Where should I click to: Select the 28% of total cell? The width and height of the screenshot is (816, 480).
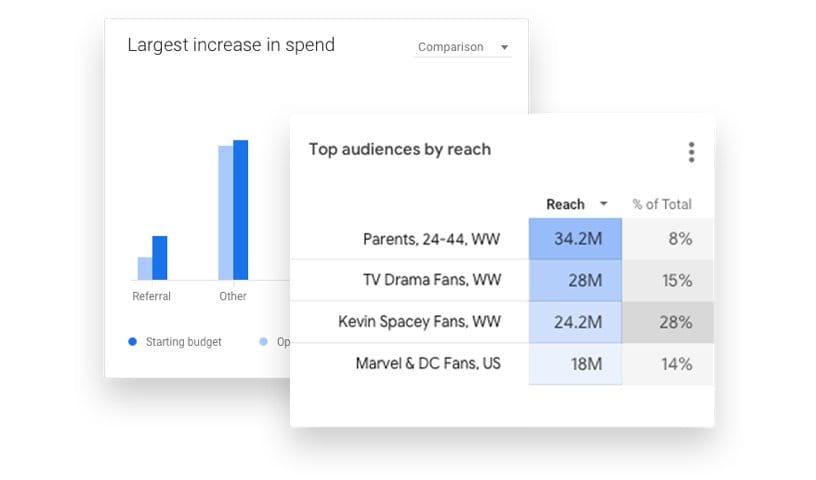pyautogui.click(x=668, y=322)
